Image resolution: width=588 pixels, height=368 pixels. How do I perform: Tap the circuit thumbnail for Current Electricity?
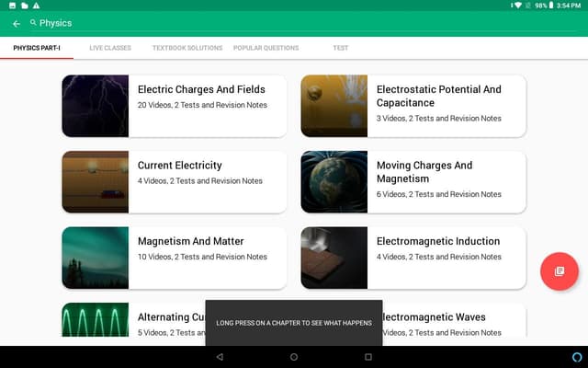pyautogui.click(x=96, y=182)
